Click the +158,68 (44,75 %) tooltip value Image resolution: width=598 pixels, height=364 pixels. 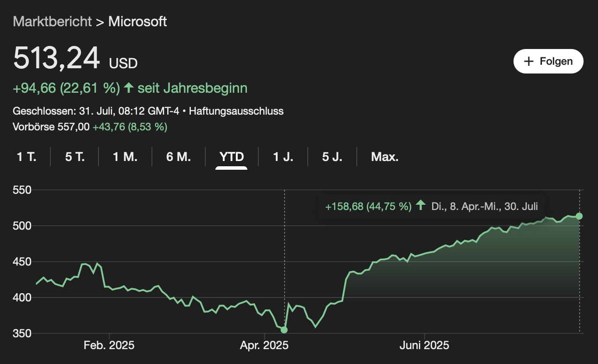point(368,206)
